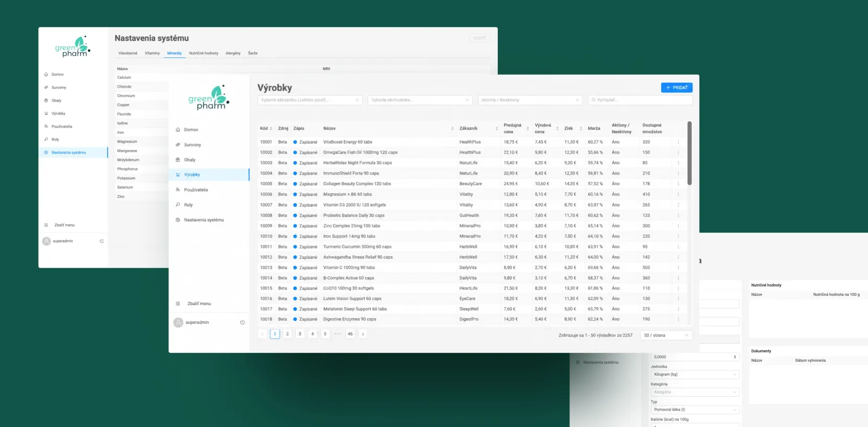This screenshot has height=427, width=868.
Task: Click Roly key icon in front window sidebar
Action: pyautogui.click(x=178, y=205)
